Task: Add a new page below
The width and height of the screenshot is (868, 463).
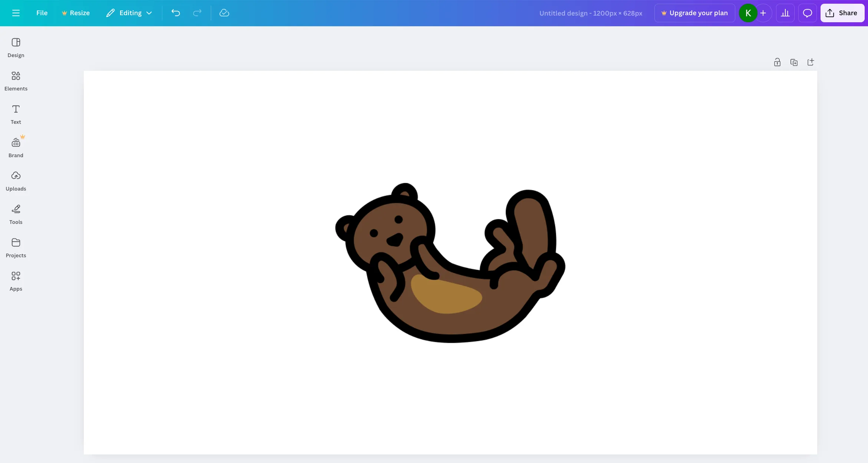Action: tap(810, 62)
